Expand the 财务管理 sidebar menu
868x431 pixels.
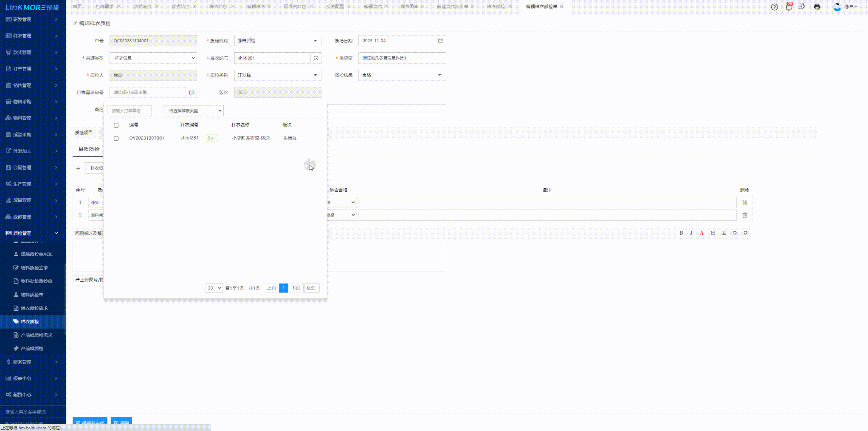(32, 362)
